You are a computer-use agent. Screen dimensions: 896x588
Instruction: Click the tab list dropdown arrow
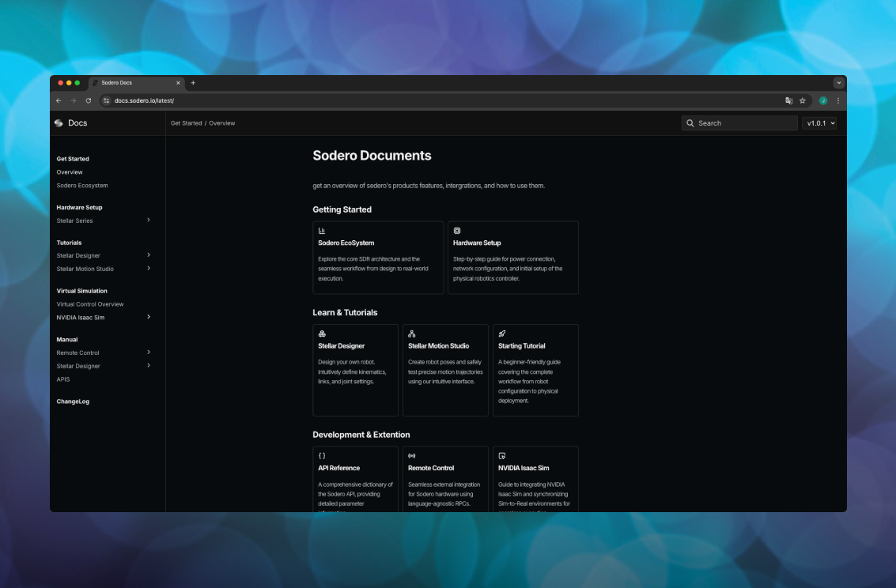(839, 83)
